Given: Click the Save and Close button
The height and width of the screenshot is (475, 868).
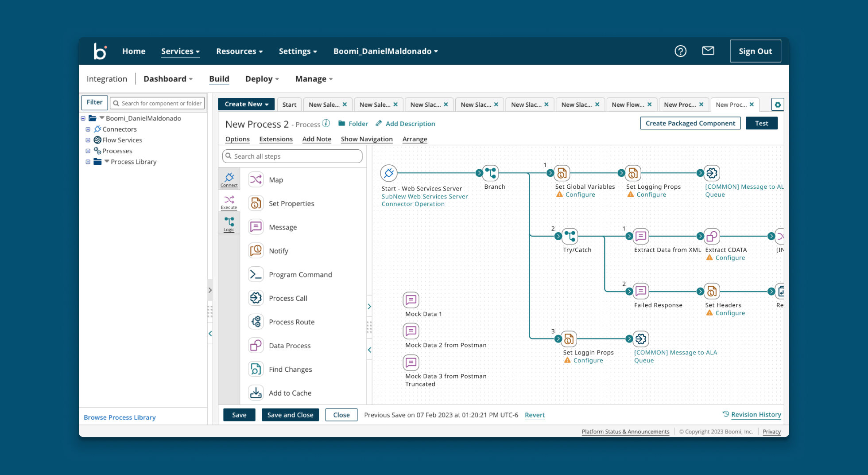Looking at the screenshot, I should coord(290,415).
